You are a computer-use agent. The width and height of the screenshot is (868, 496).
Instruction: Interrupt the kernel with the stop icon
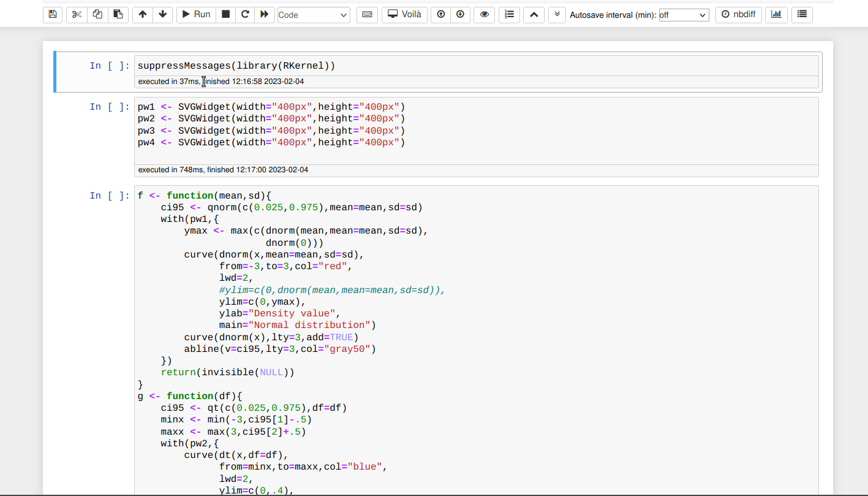[x=225, y=14]
